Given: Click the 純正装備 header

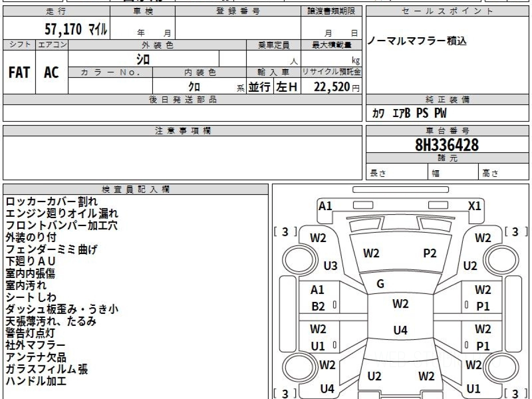Looking at the screenshot, I should pyautogui.click(x=447, y=100).
